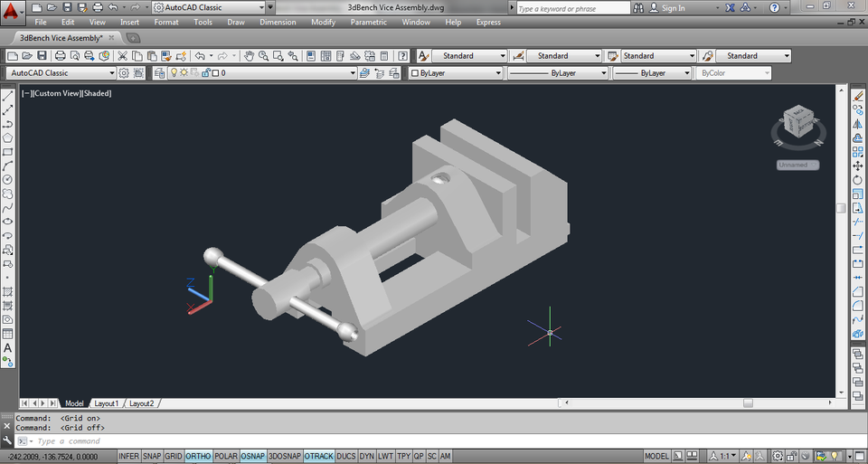Switch to the Layout1 tab

coord(107,403)
